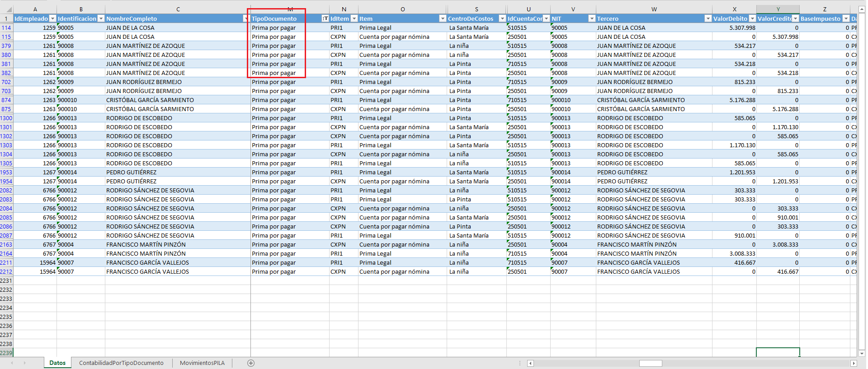868x369 pixels.
Task: Click the next sheet navigation arrow
Action: pos(24,363)
